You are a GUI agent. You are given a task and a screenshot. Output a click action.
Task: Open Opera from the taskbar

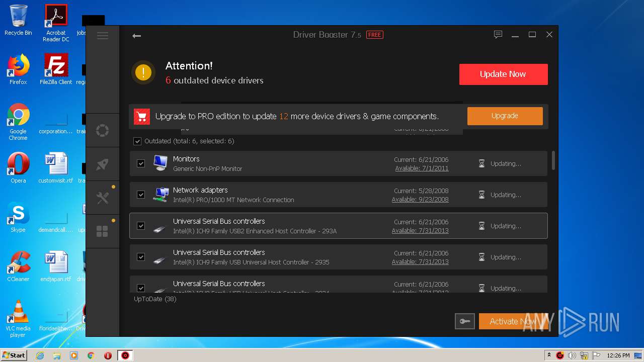coord(108,355)
